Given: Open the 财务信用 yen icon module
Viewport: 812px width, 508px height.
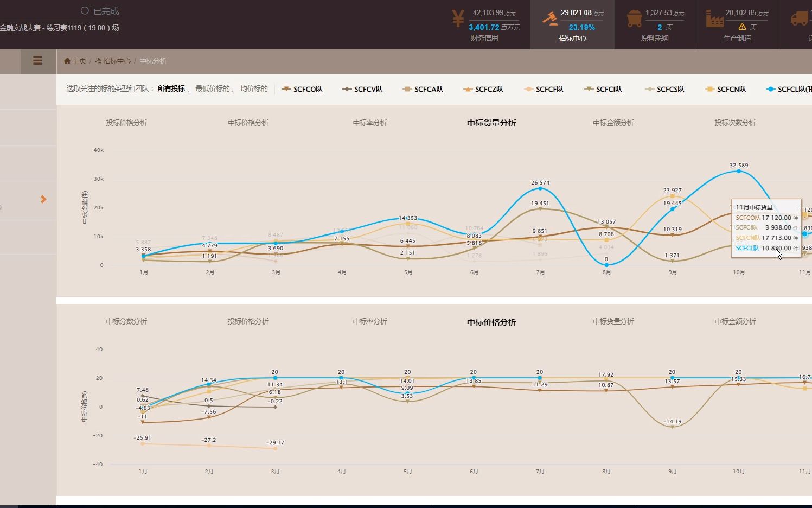Looking at the screenshot, I should coord(458,18).
